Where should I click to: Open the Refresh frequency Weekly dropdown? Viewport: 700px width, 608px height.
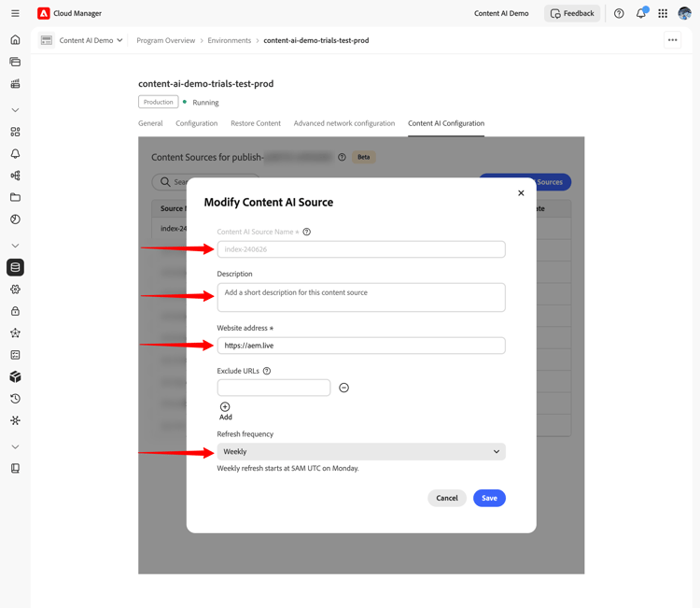[x=361, y=452]
